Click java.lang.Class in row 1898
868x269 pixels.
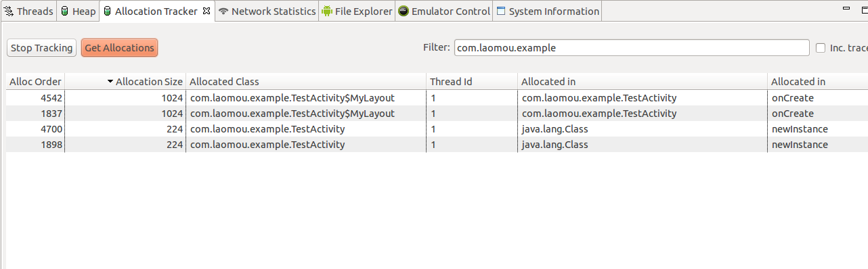coord(555,145)
